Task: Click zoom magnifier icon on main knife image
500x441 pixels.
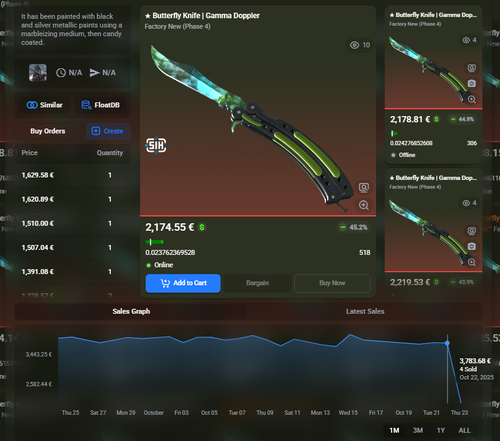Action: pos(364,205)
